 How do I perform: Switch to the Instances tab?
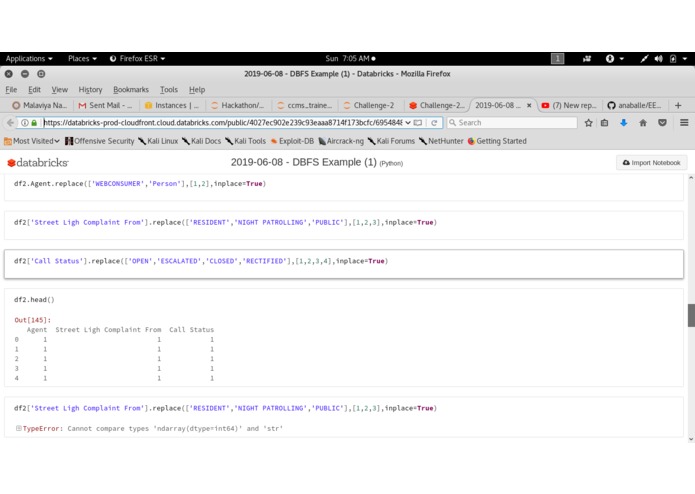(172, 105)
